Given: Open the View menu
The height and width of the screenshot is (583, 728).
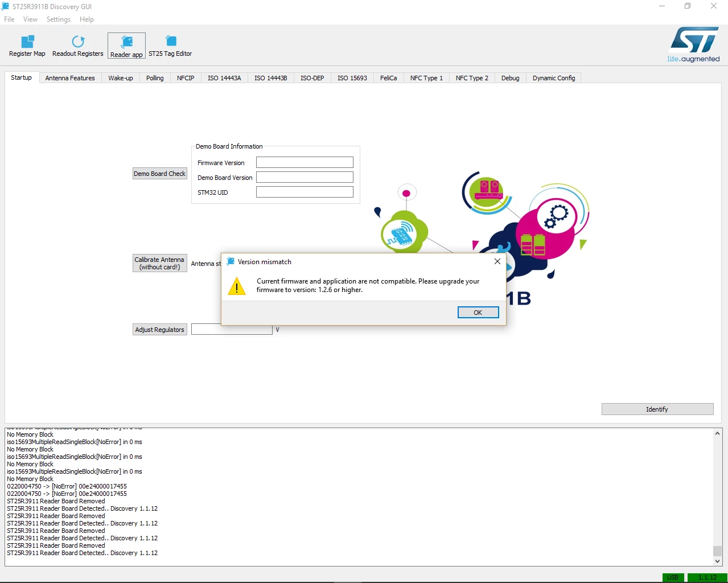Looking at the screenshot, I should [30, 19].
